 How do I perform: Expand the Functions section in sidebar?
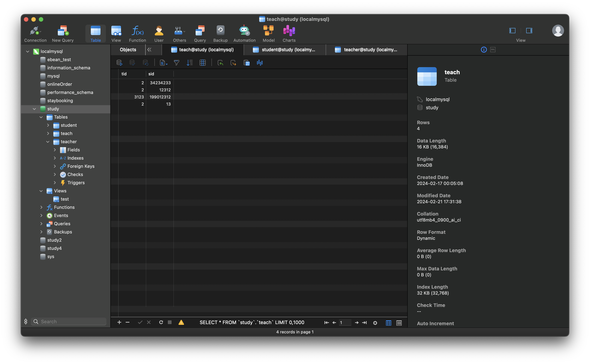[41, 207]
